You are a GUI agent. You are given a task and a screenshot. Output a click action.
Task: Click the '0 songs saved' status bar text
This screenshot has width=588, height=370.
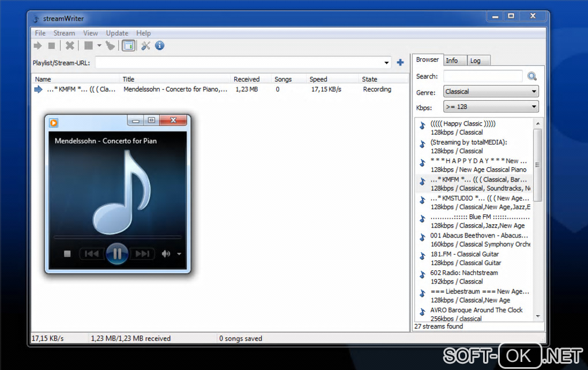point(240,338)
